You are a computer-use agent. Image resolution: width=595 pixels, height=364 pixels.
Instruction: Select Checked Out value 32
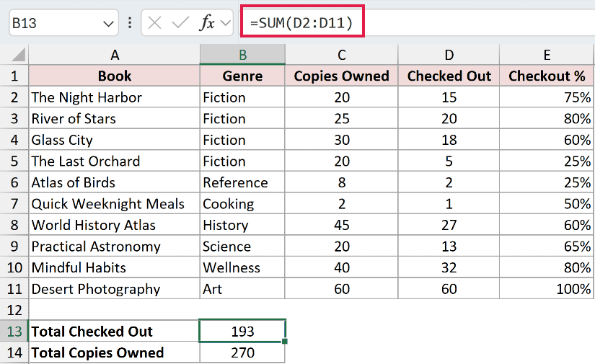[449, 267]
